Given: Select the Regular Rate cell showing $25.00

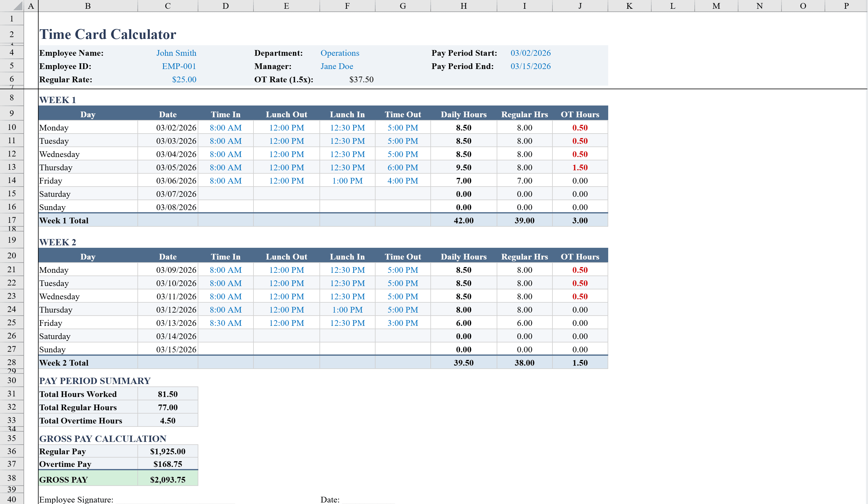Looking at the screenshot, I should coord(184,80).
